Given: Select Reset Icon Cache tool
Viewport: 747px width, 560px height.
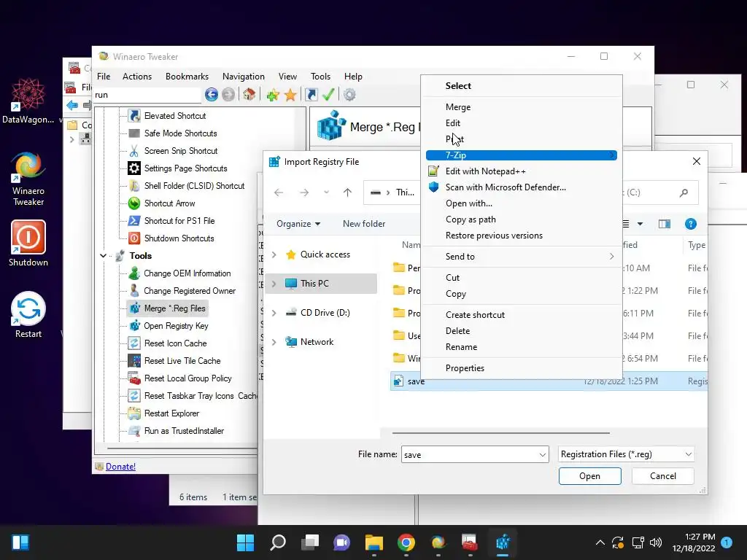Looking at the screenshot, I should pos(175,343).
